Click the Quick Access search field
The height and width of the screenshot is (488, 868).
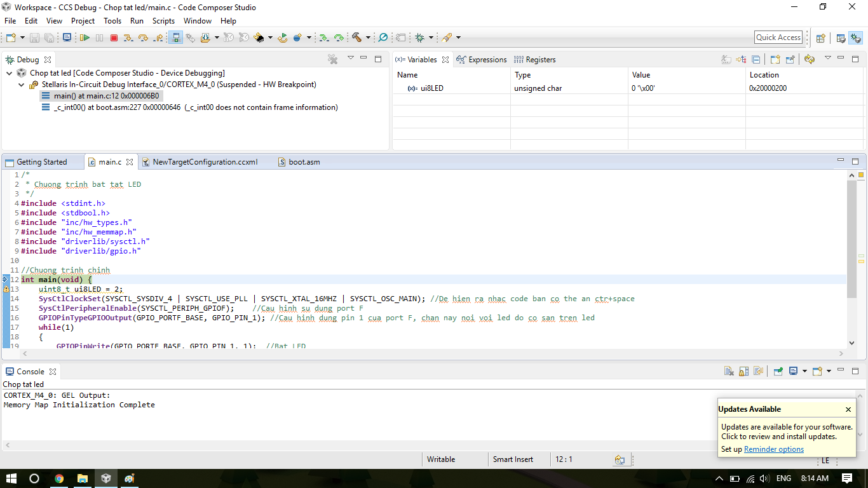[778, 37]
